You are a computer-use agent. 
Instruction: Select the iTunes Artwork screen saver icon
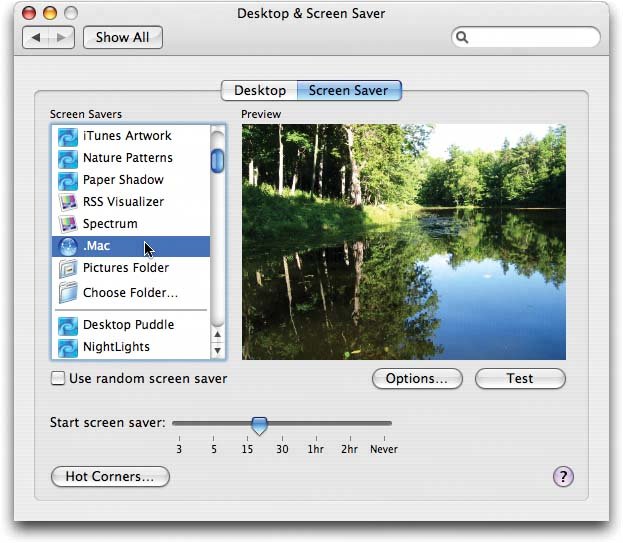pyautogui.click(x=68, y=136)
